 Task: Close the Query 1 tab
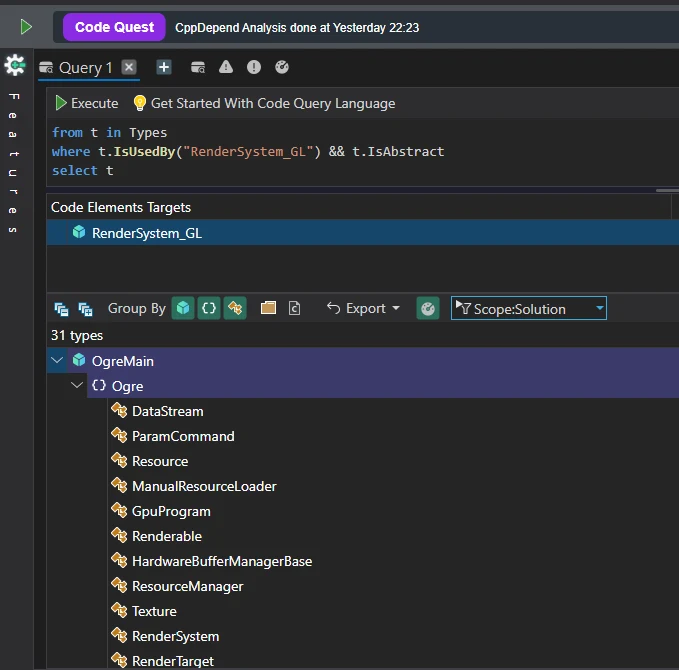click(x=129, y=67)
